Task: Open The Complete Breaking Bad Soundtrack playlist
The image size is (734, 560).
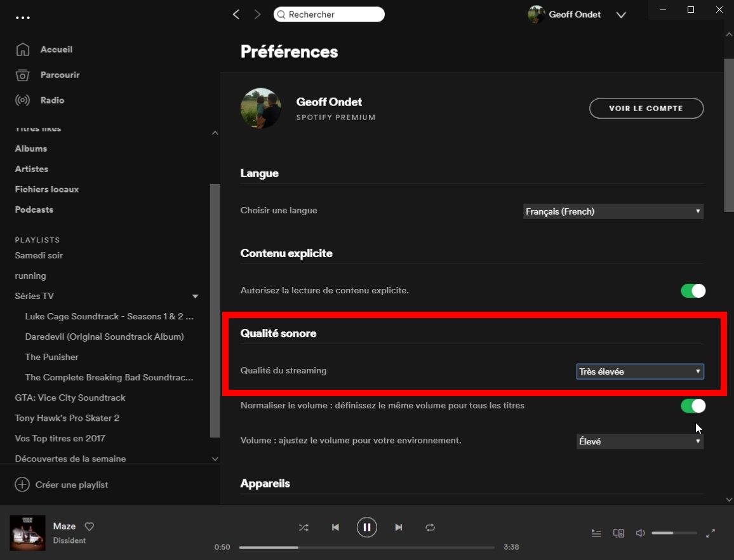Action: point(109,377)
